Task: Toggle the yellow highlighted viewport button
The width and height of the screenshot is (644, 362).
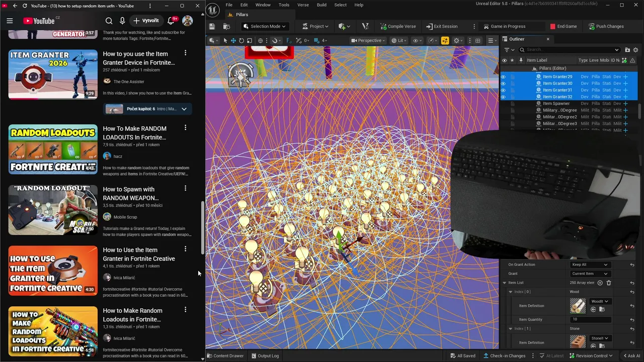Action: (x=445, y=40)
